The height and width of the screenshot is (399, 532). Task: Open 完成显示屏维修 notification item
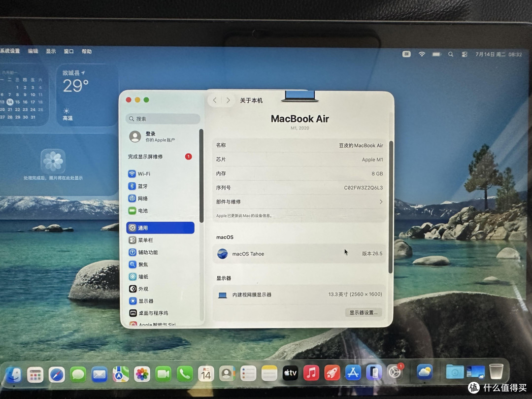[160, 157]
